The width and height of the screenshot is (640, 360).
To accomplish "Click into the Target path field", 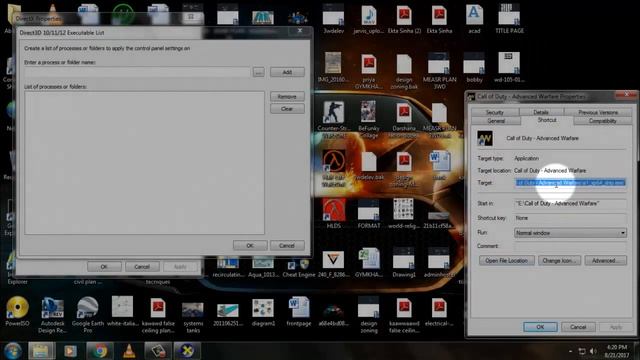I will (570, 183).
